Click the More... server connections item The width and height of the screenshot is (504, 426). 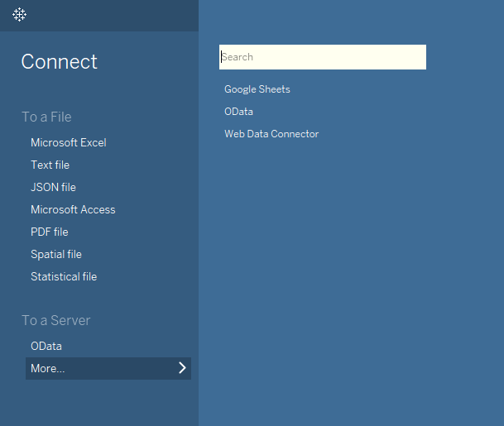[x=108, y=368]
